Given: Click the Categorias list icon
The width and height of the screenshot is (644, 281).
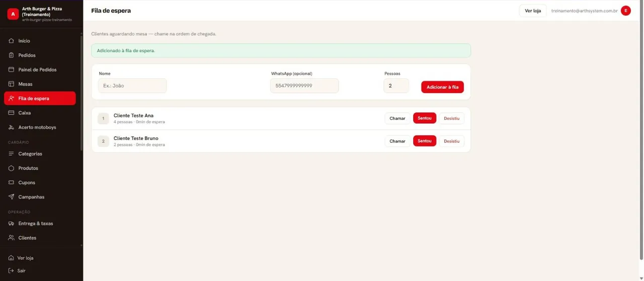Looking at the screenshot, I should [x=11, y=154].
